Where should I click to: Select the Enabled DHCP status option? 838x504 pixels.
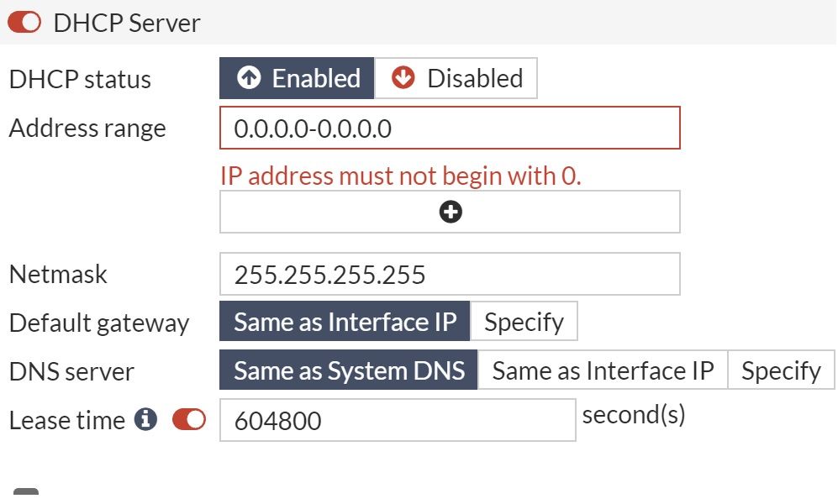(297, 79)
